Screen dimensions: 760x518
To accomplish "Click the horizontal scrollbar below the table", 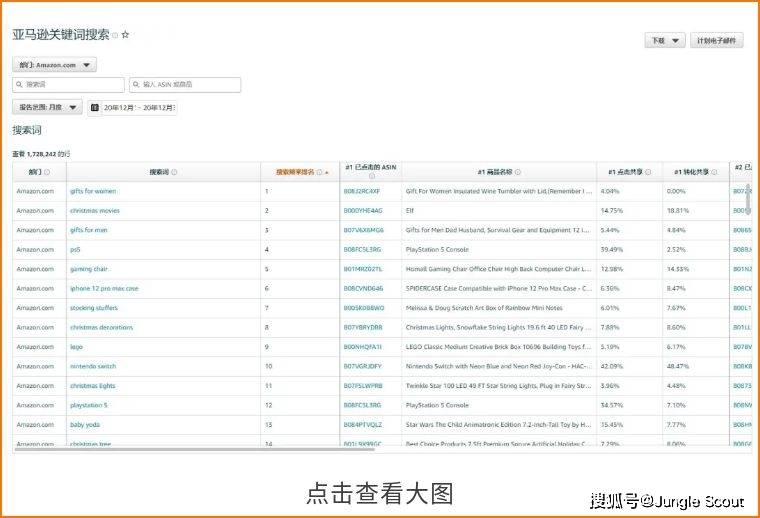I will click(194, 449).
